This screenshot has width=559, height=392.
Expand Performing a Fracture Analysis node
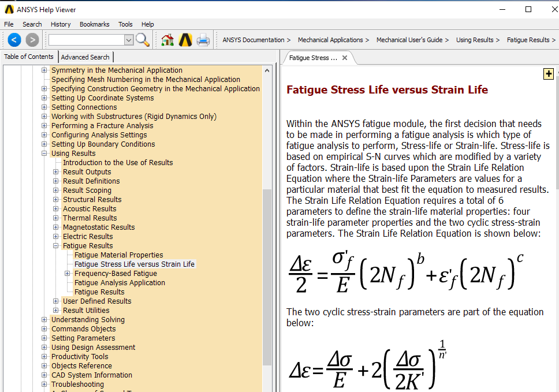click(44, 126)
